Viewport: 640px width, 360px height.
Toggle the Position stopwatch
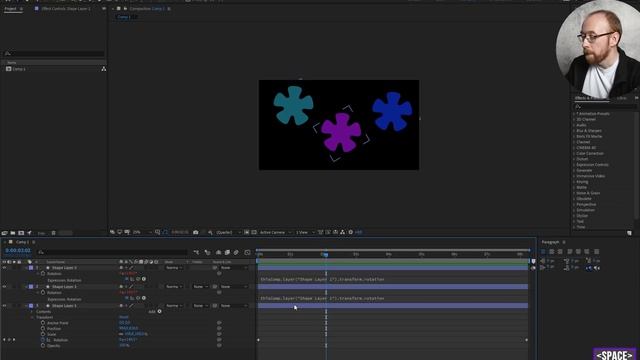click(x=43, y=329)
